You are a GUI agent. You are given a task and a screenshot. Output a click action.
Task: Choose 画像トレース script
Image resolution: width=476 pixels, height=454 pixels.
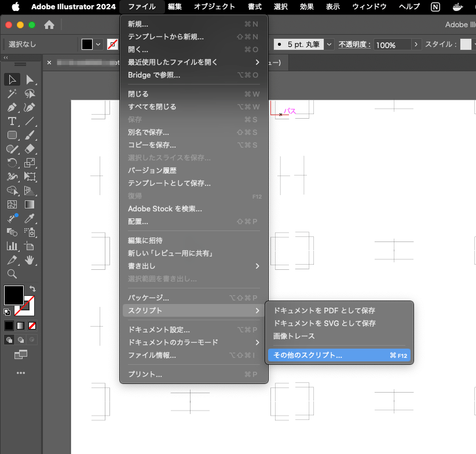tap(339, 336)
